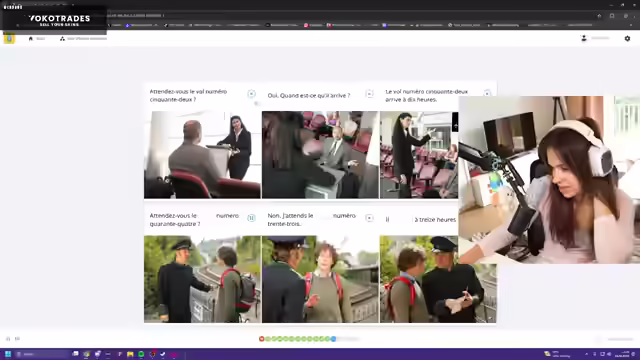Screen dimensions: 640x360
Task: Select the photo of the conductor holding a trolley
Action: coord(202,279)
